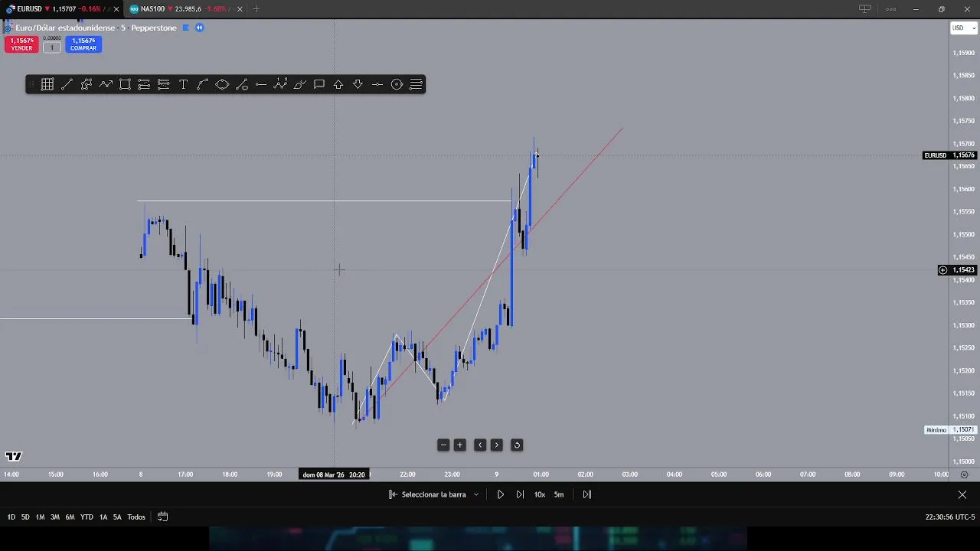Viewport: 980px width, 551px height.
Task: Select the ellipse drawing tool
Action: (x=222, y=84)
